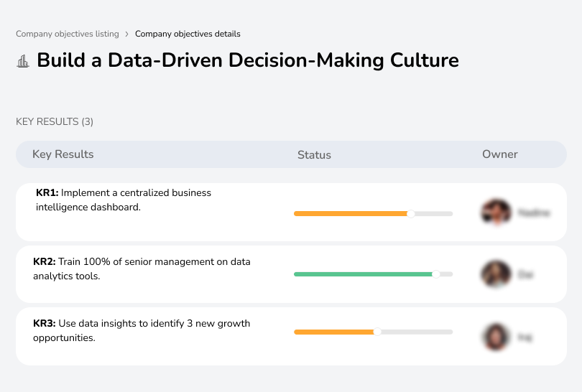Click the KR1 orange progress slider handle
This screenshot has width=582, height=392.
[x=410, y=214]
